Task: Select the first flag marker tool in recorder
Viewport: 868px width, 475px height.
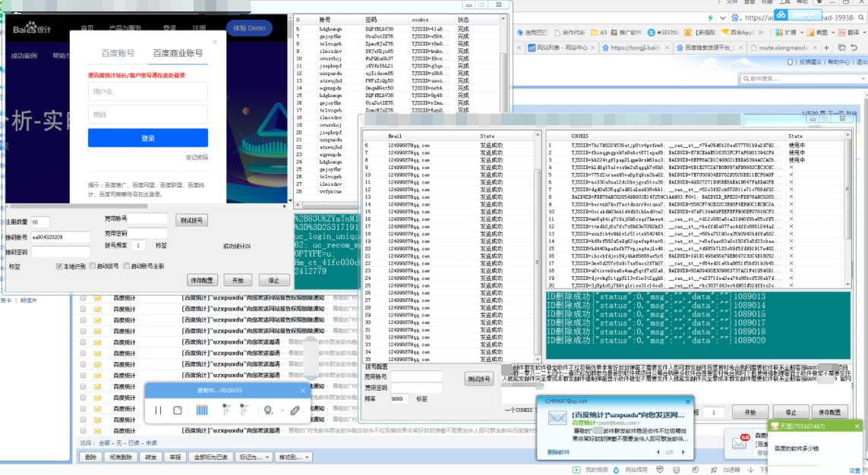Action: pos(226,410)
